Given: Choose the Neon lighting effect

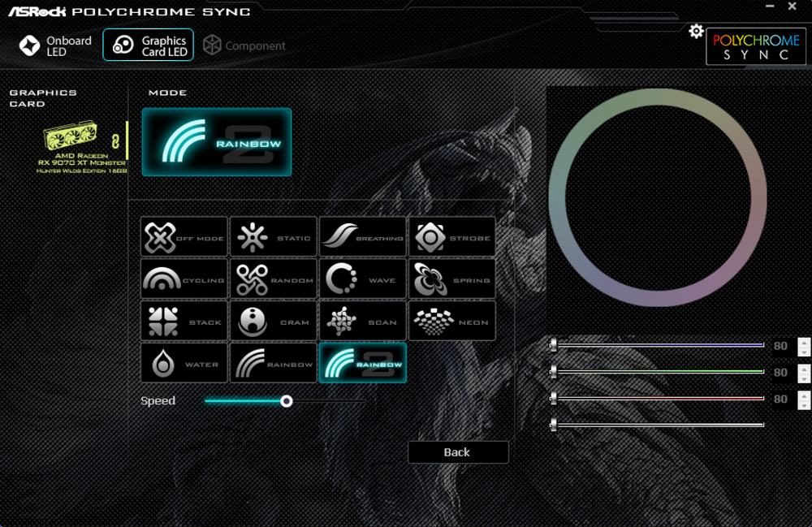Looking at the screenshot, I should point(451,322).
